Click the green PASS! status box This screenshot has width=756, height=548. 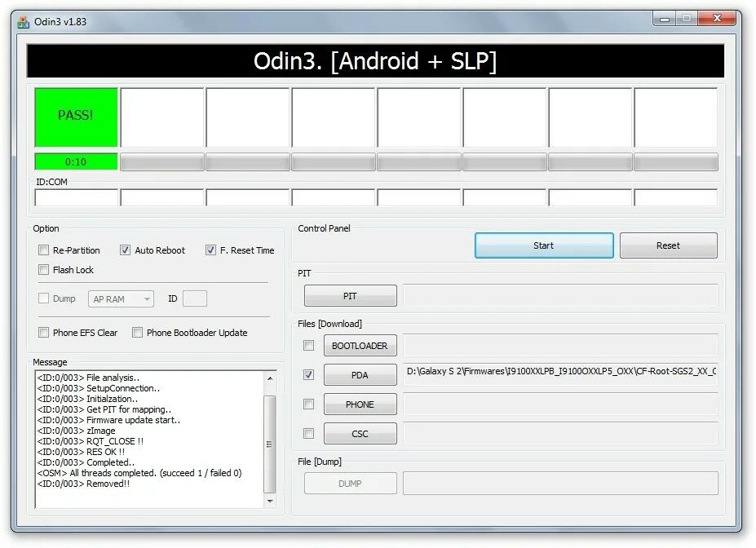pyautogui.click(x=76, y=117)
